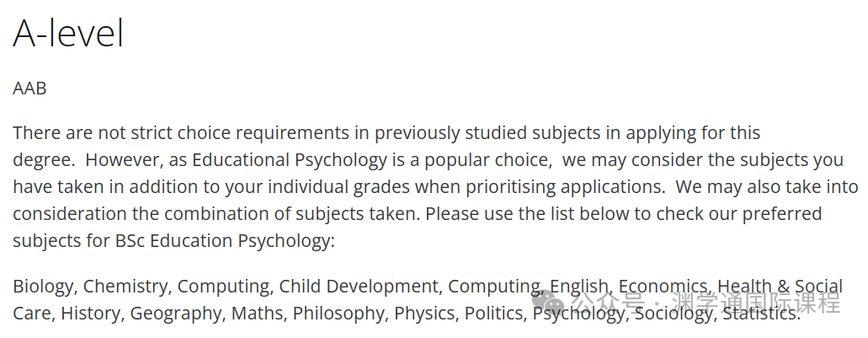The height and width of the screenshot is (338, 868).
Task: Click the AAB grade text
Action: (29, 89)
